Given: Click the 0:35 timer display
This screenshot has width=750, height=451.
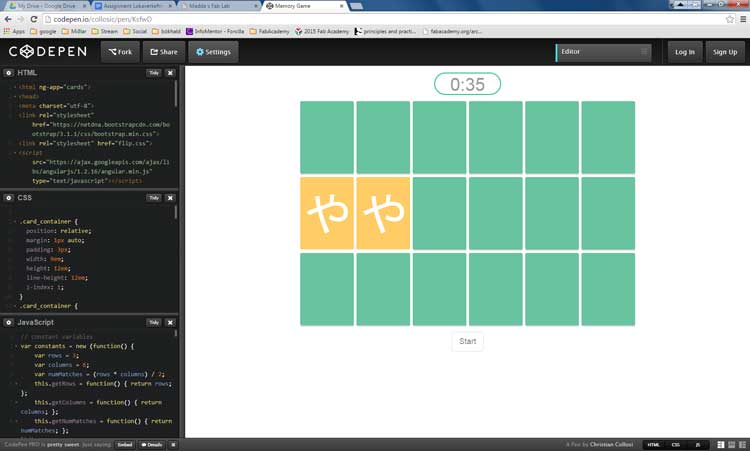Looking at the screenshot, I should coord(467,84).
